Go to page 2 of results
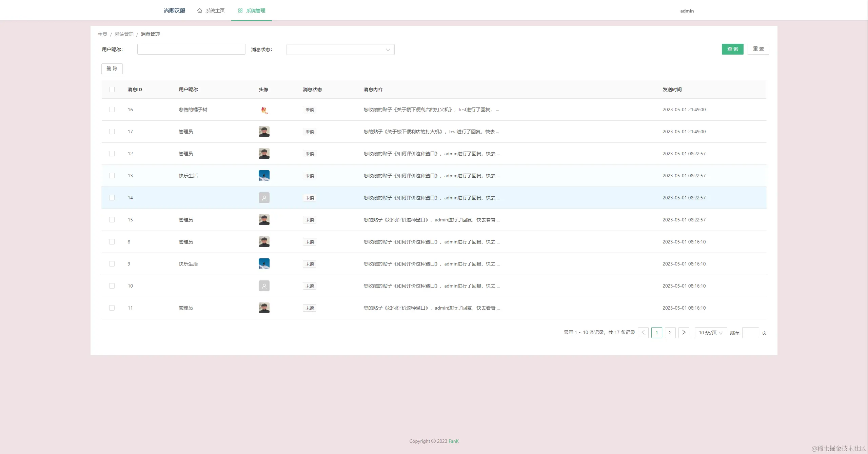Viewport: 868px width, 454px height. (670, 333)
